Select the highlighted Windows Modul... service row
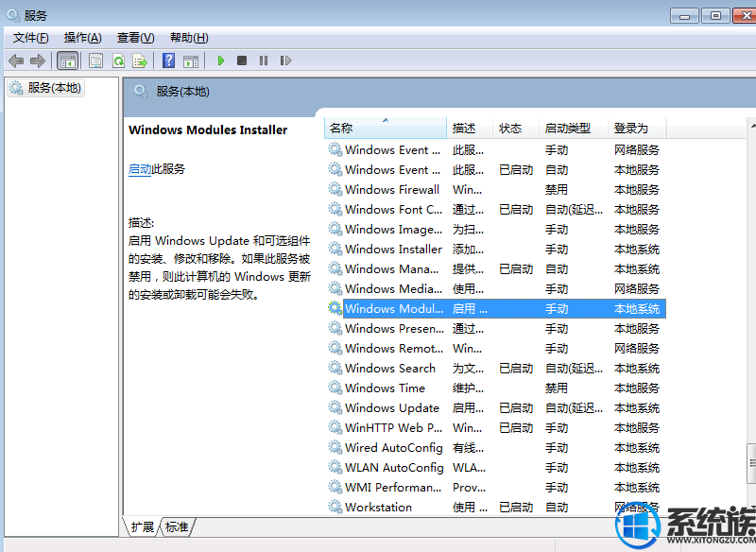 pyautogui.click(x=495, y=308)
